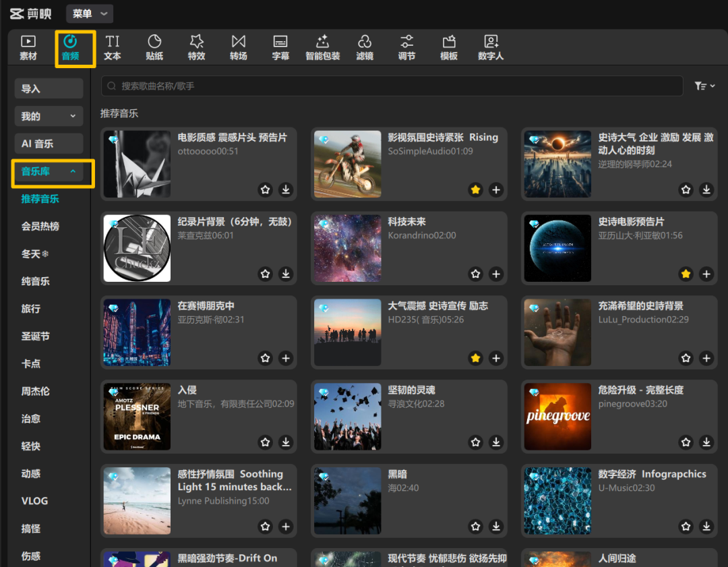Select the 圣诞节 category
The image size is (728, 567).
pos(35,336)
